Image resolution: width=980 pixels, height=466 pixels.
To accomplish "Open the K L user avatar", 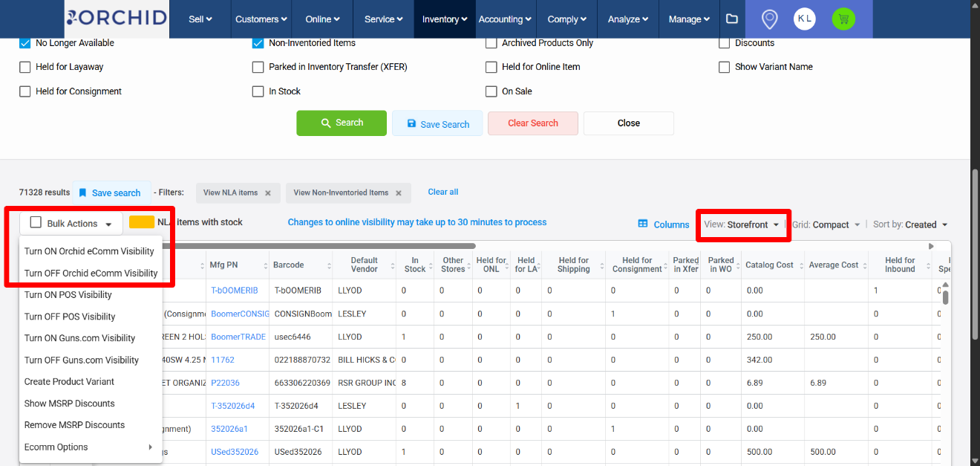I will [x=804, y=19].
